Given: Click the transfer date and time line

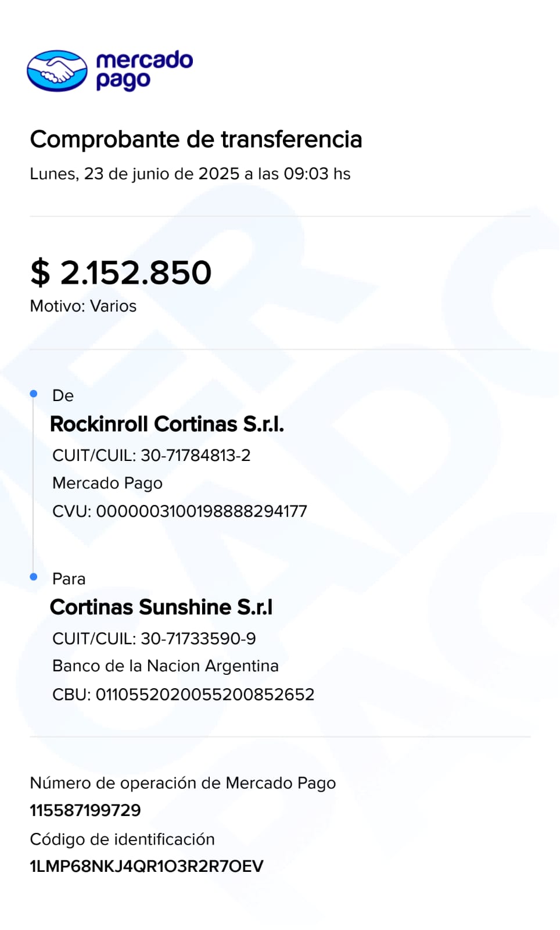Looking at the screenshot, I should click(190, 174).
